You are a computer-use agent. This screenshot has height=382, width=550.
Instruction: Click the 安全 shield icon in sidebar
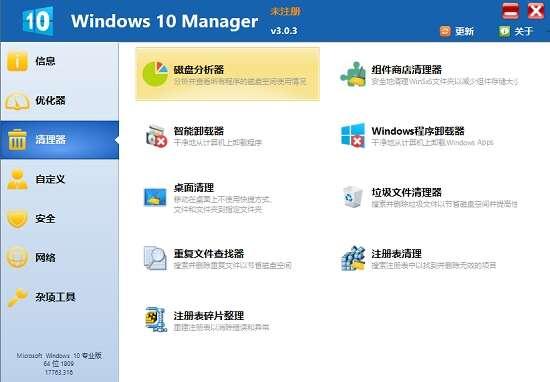pyautogui.click(x=17, y=218)
